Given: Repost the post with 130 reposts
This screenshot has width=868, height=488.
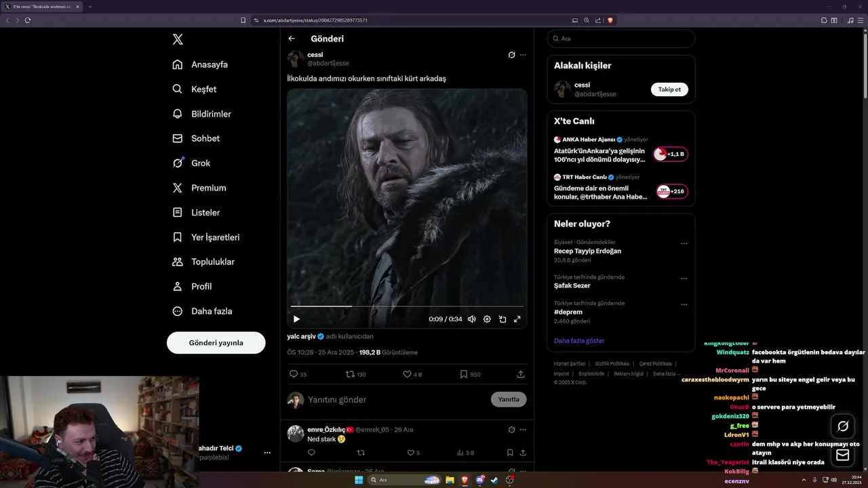Looking at the screenshot, I should 356,374.
